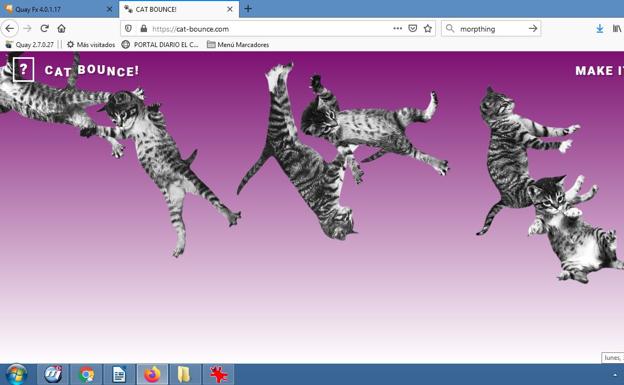The image size is (624, 385).
Task: Open the Más visitados bookmark list
Action: click(x=91, y=45)
